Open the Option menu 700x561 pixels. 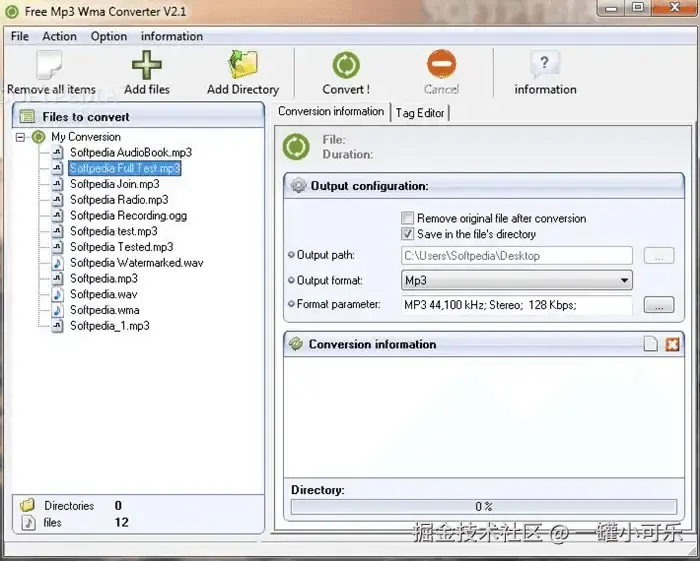pyautogui.click(x=109, y=36)
